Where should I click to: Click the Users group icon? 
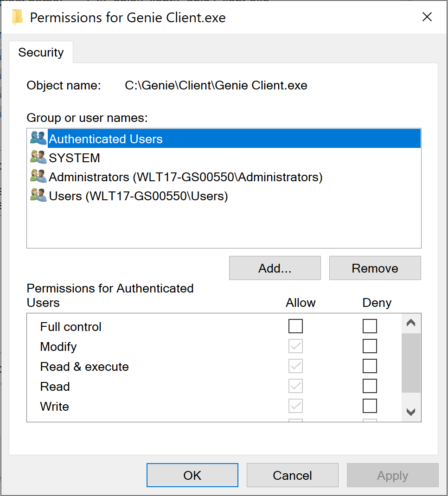point(38,195)
